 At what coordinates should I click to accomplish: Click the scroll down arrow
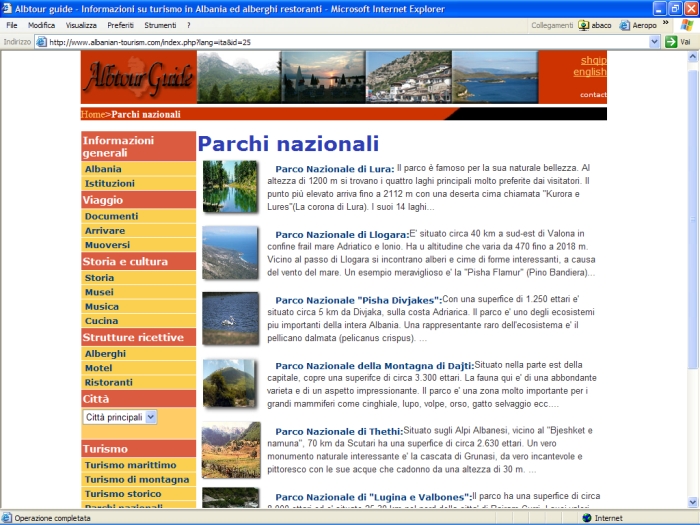click(x=692, y=501)
